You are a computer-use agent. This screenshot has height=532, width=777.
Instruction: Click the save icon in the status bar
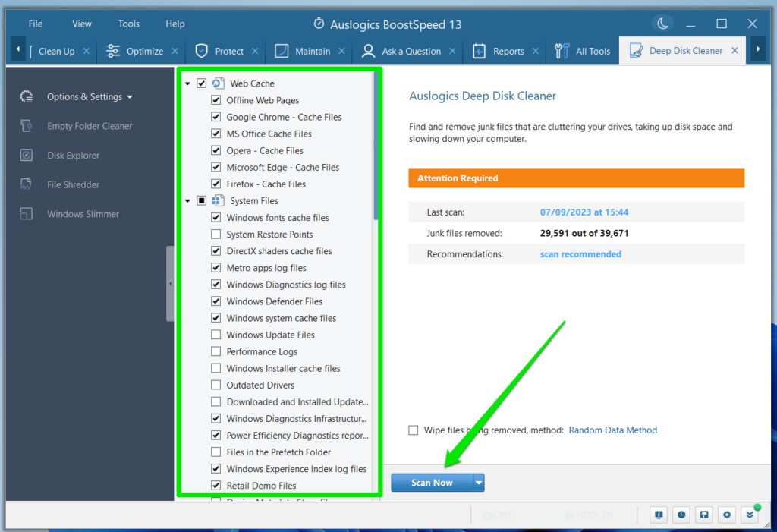[703, 515]
